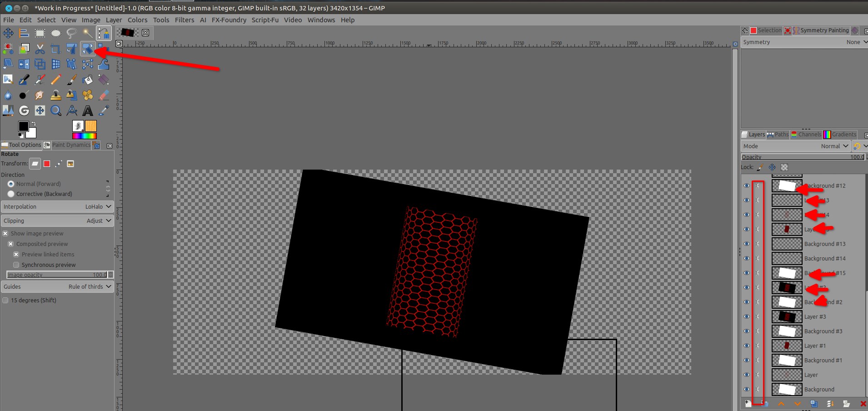Open the Filters menu

(184, 20)
